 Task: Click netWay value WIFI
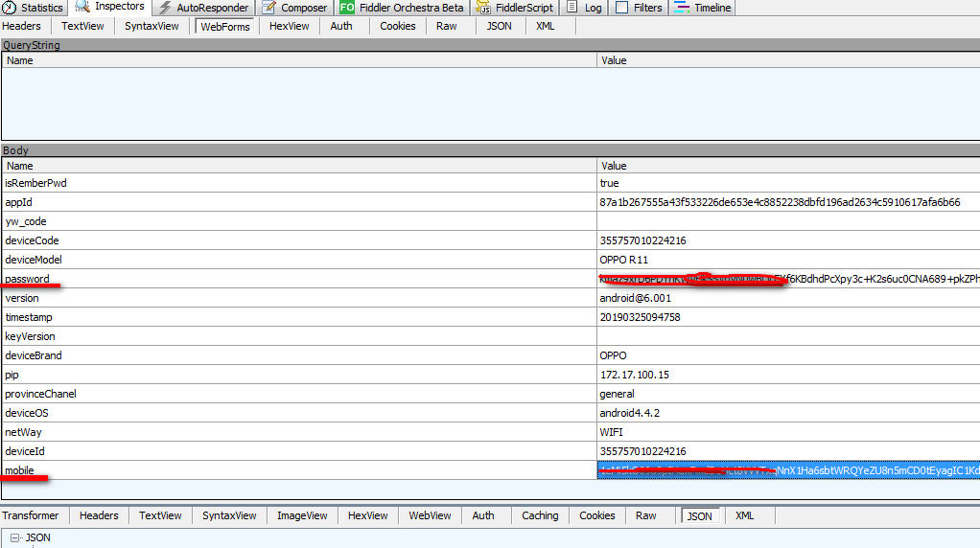pos(788,432)
